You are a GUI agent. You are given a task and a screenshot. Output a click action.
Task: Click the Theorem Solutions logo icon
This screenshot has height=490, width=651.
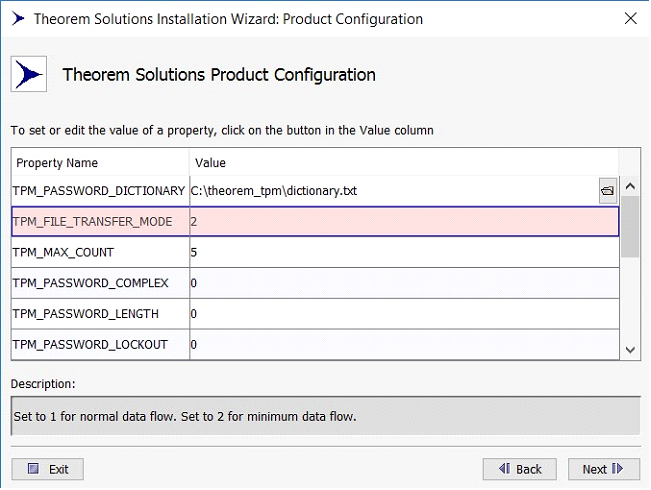click(x=29, y=75)
